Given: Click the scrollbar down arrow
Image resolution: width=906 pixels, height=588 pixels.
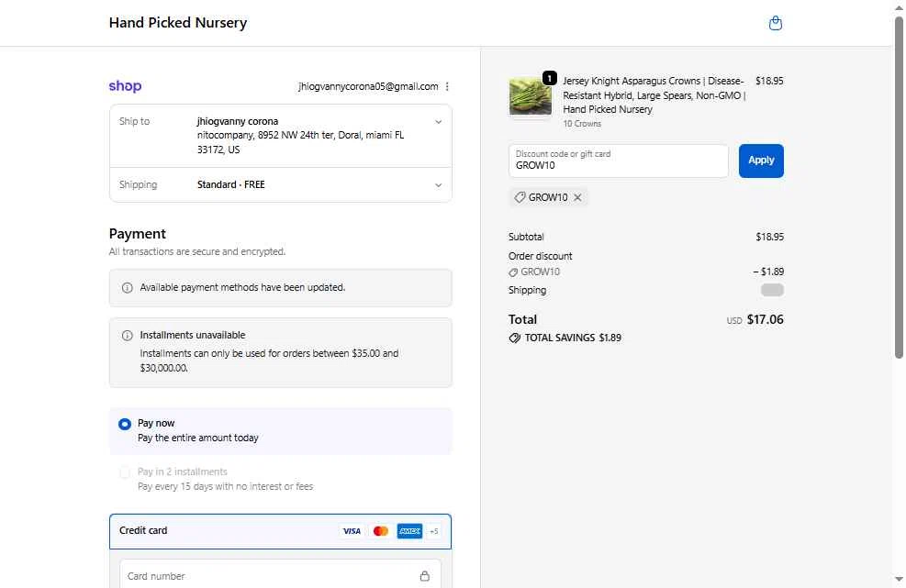Looking at the screenshot, I should point(899,580).
